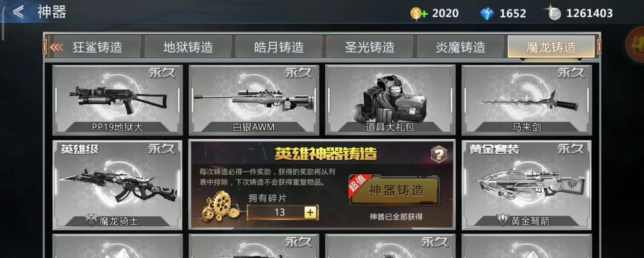Go back using the top-left arrow icon

click(17, 12)
